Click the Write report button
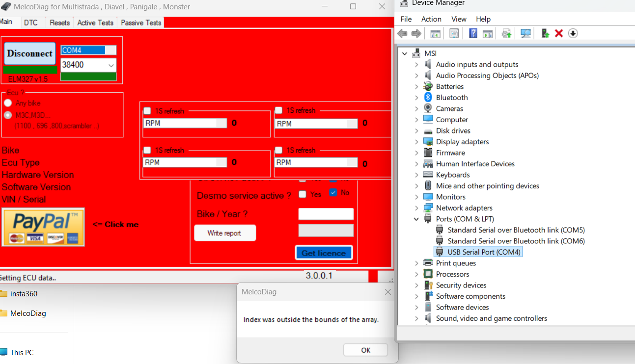The height and width of the screenshot is (364, 635). 225,233
